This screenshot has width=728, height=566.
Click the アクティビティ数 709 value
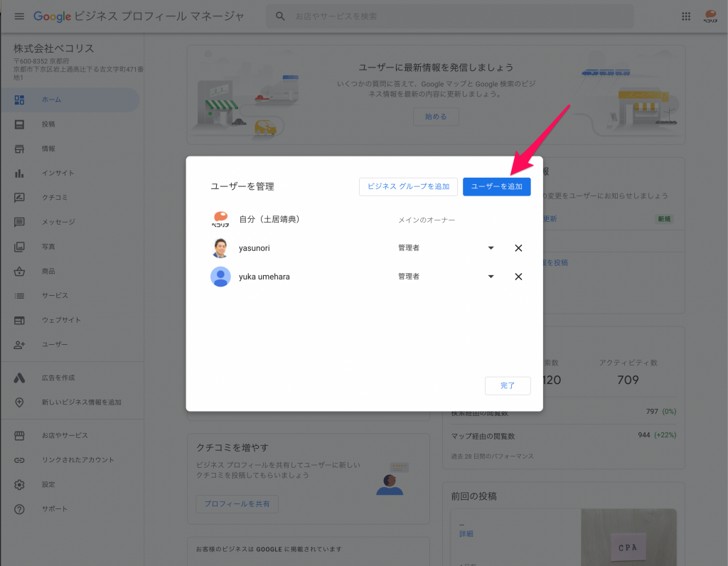[628, 380]
